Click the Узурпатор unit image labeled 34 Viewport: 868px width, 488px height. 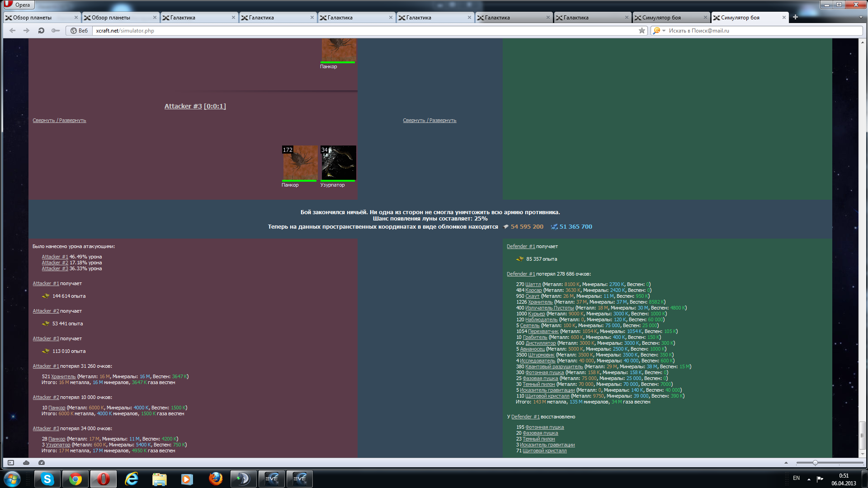(x=338, y=163)
